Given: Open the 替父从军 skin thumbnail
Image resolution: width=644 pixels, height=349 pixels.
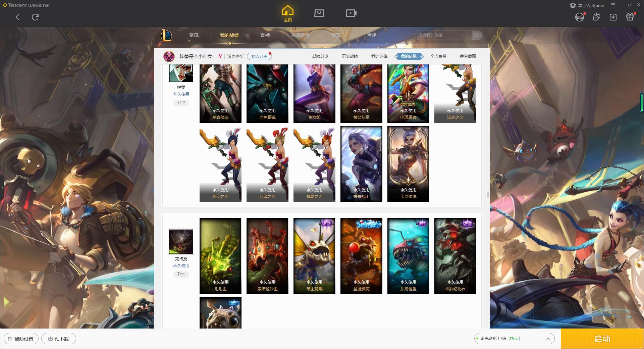Looking at the screenshot, I should click(361, 94).
